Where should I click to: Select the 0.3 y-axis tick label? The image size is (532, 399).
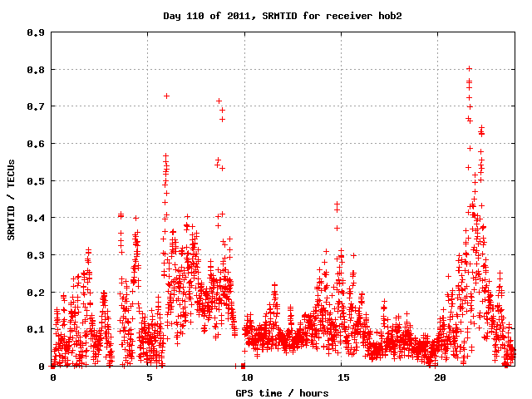click(x=37, y=255)
